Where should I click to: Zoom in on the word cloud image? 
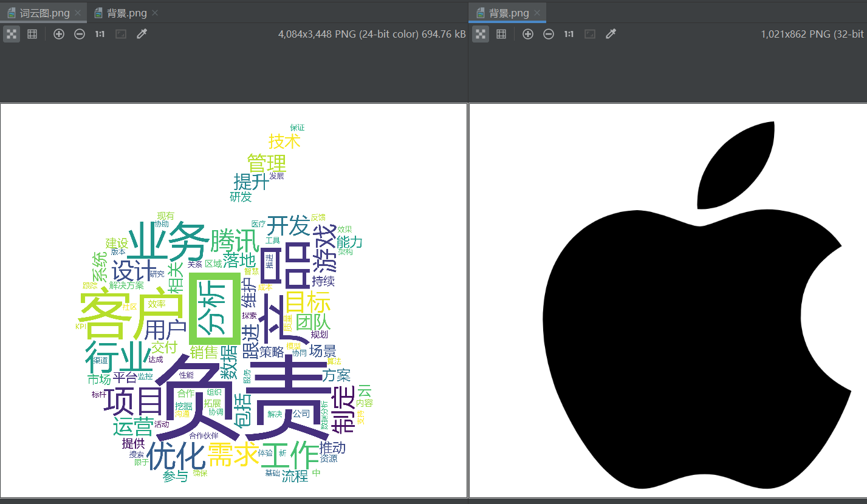point(59,34)
